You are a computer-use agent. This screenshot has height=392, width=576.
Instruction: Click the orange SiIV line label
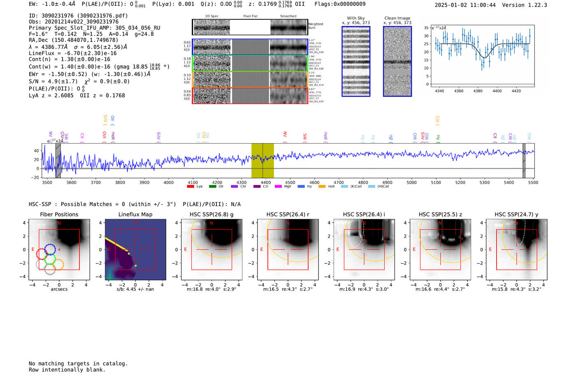105,120
